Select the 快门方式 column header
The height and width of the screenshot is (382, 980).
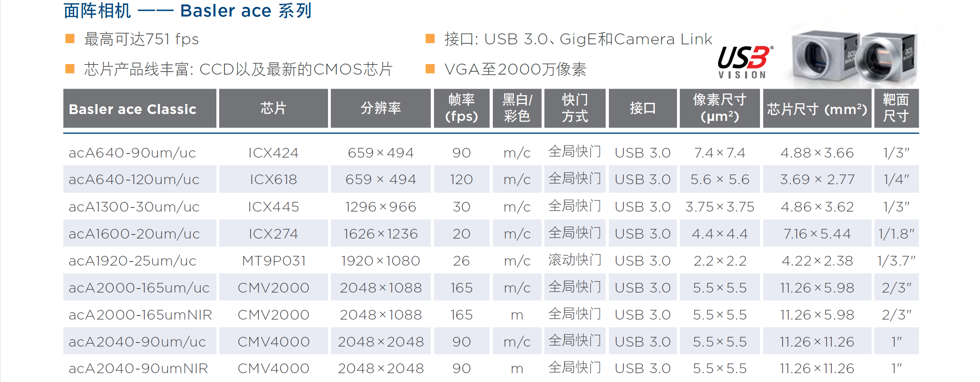pyautogui.click(x=575, y=109)
